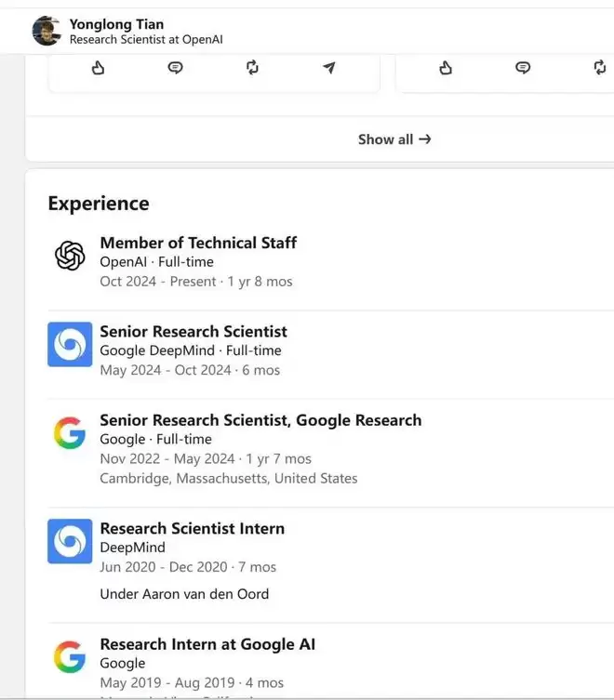Open Senior Research Scientist, Google Research entry
Viewport: 614px width, 700px height.
[261, 420]
